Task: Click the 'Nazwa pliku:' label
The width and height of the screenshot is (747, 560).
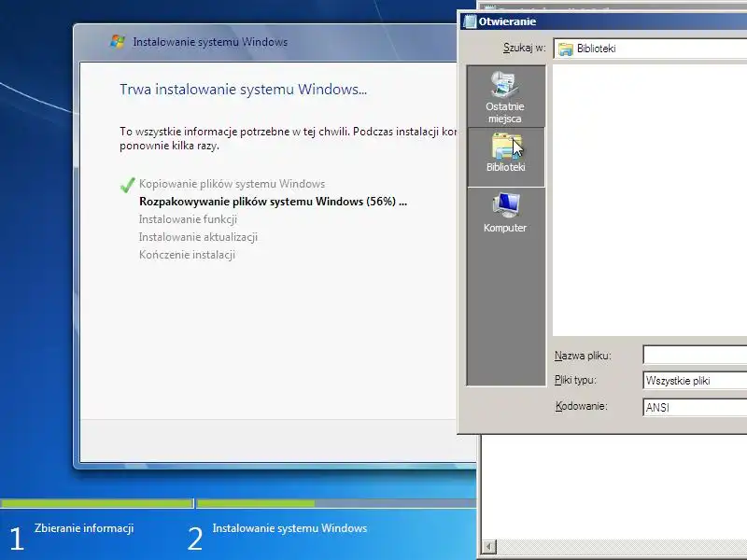Action: (583, 356)
